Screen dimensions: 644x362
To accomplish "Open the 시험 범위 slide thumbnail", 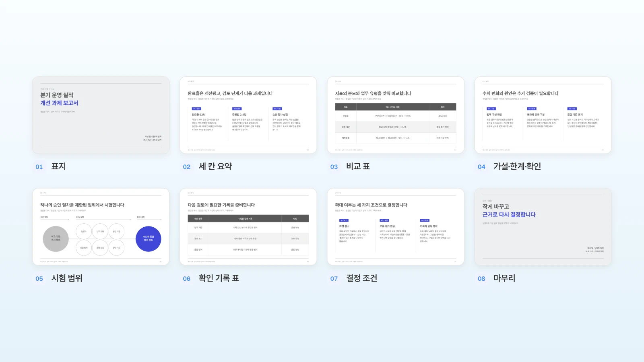I will point(101,227).
